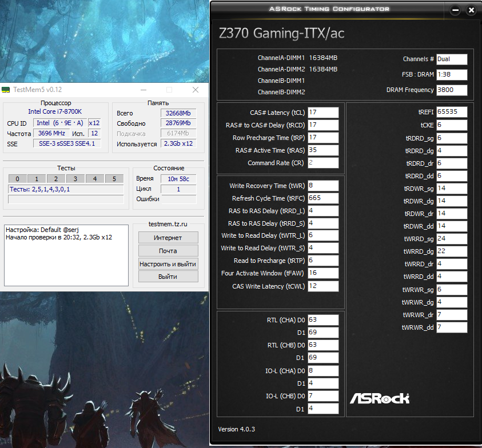Click the Свободно value 28769Mb

(178, 123)
